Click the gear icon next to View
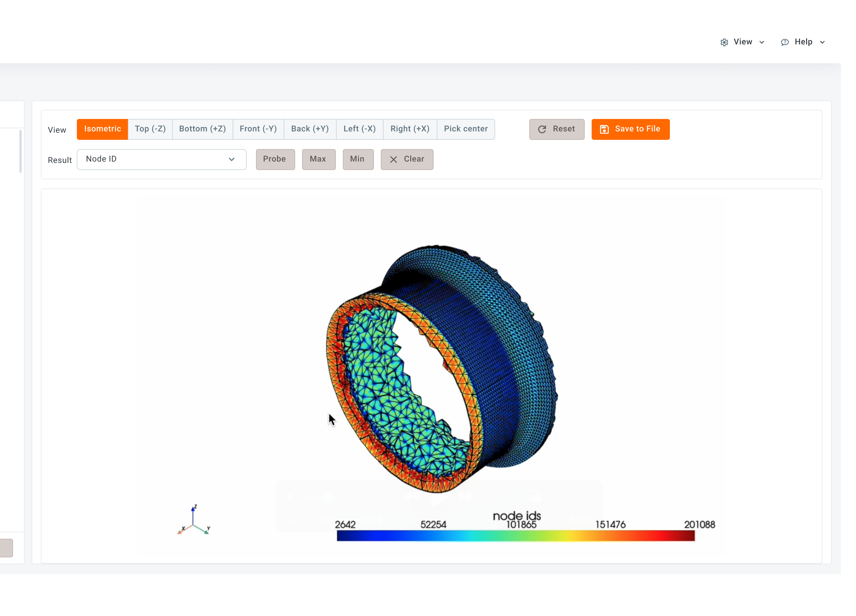 (724, 42)
